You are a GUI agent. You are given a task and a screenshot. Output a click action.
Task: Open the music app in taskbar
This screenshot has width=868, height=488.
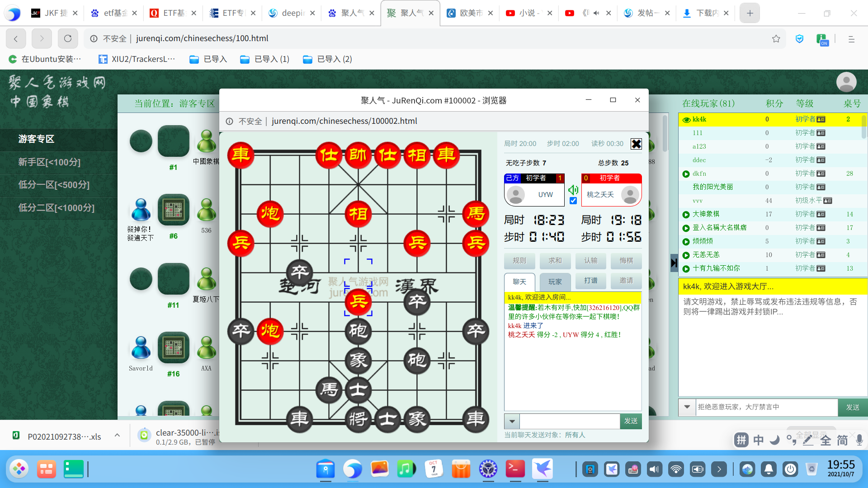tap(406, 469)
